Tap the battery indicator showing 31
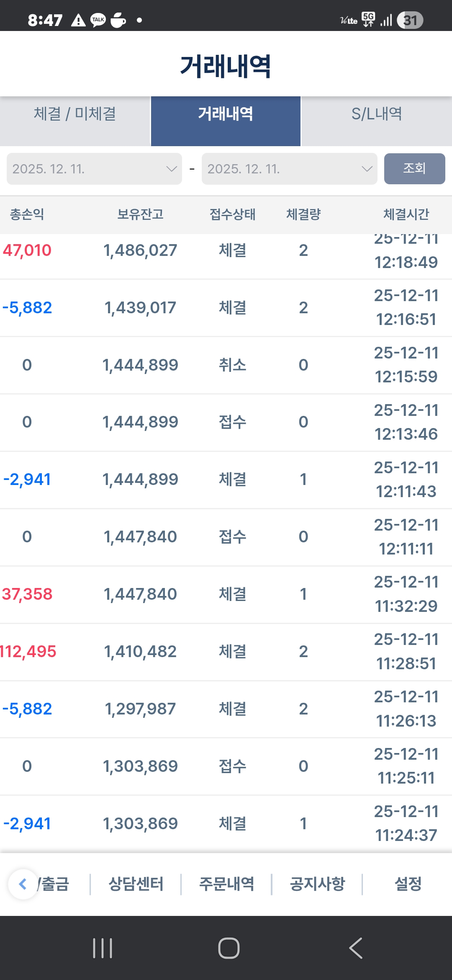Screen dimensions: 452x980 point(410,20)
